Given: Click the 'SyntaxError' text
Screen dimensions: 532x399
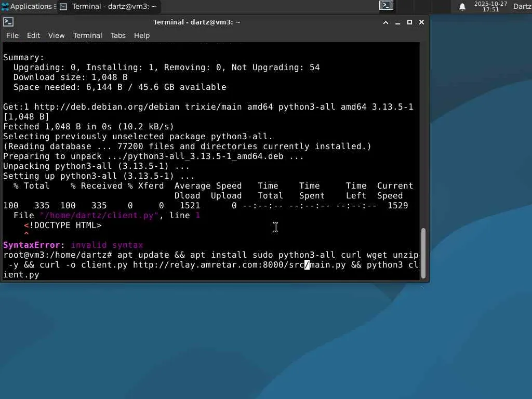Looking at the screenshot, I should [32, 245].
